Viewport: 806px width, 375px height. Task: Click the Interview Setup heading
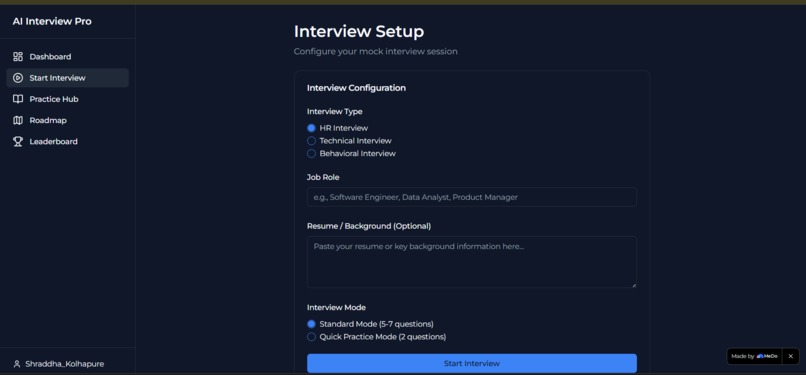click(x=359, y=31)
